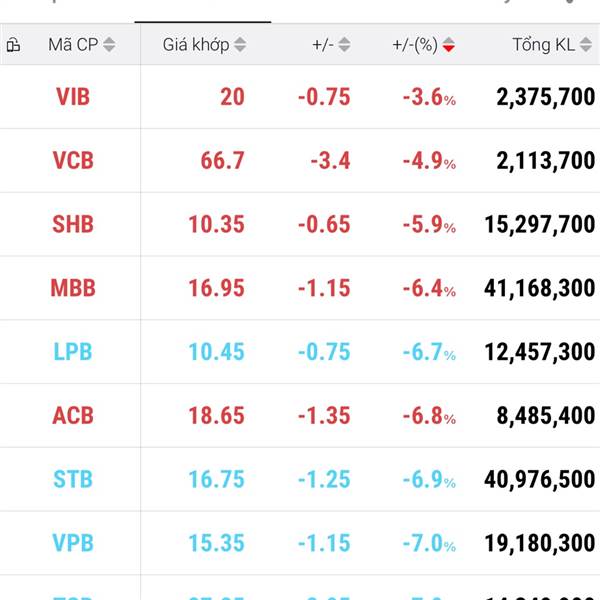This screenshot has width=600, height=600.
Task: Sort by Giá khớp column arrows
Action: (x=240, y=45)
